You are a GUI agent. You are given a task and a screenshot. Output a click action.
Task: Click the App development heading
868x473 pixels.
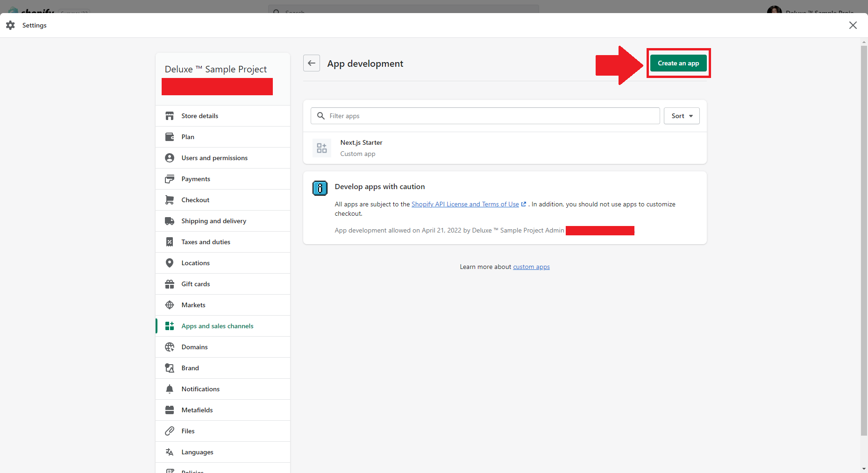[x=365, y=64]
